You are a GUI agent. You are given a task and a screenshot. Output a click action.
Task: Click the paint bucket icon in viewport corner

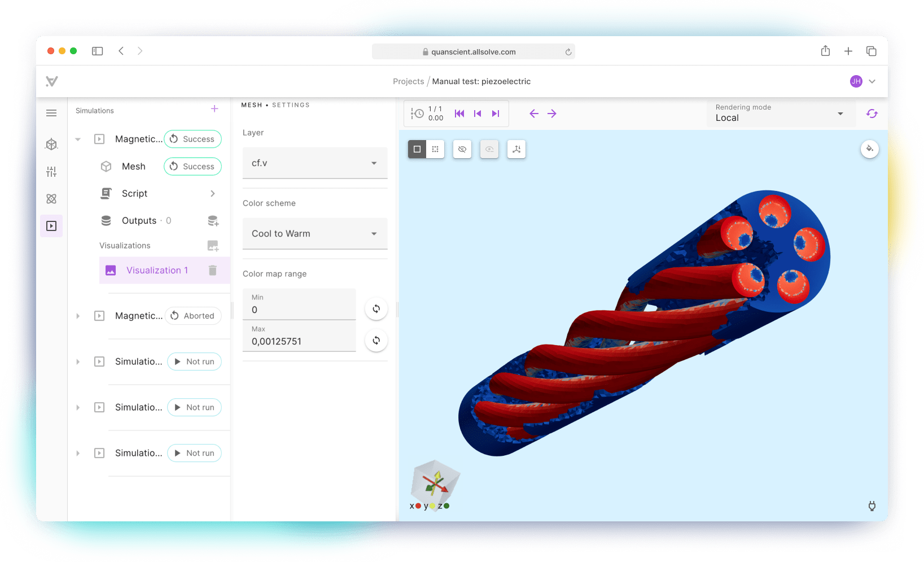tap(870, 149)
